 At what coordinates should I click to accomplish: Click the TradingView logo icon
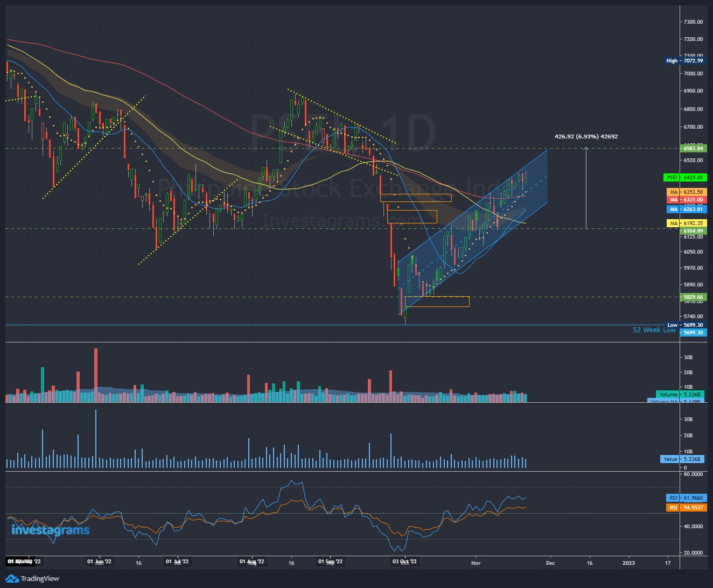point(12,579)
